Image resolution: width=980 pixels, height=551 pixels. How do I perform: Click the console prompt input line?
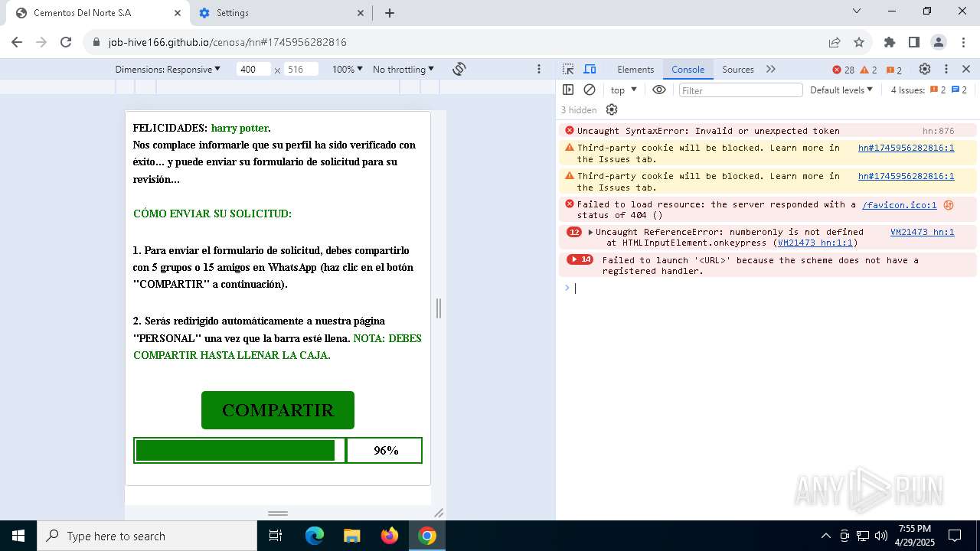tap(769, 288)
